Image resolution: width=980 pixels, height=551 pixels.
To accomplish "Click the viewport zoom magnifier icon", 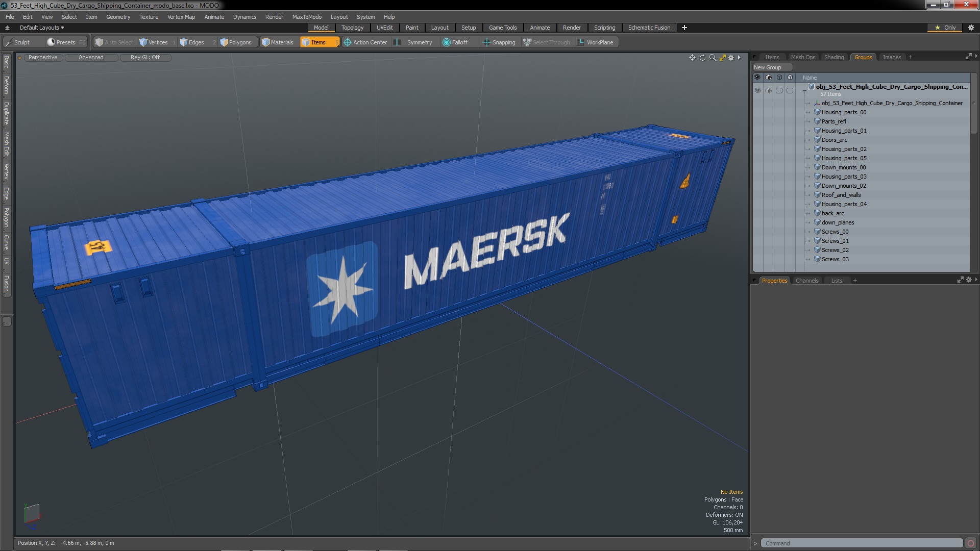I will [x=713, y=58].
